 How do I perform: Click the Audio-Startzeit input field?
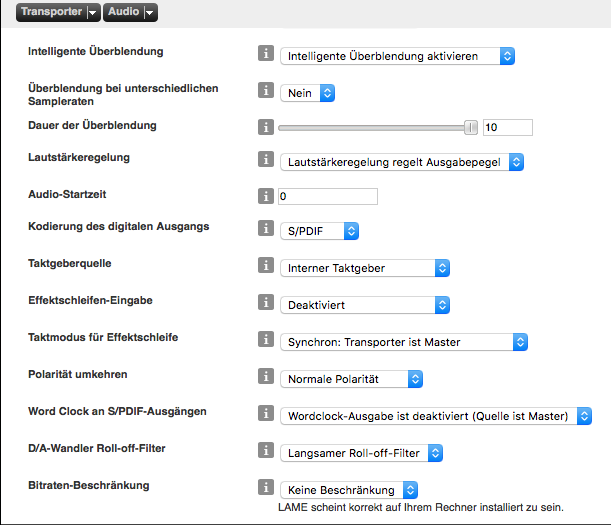pos(328,196)
